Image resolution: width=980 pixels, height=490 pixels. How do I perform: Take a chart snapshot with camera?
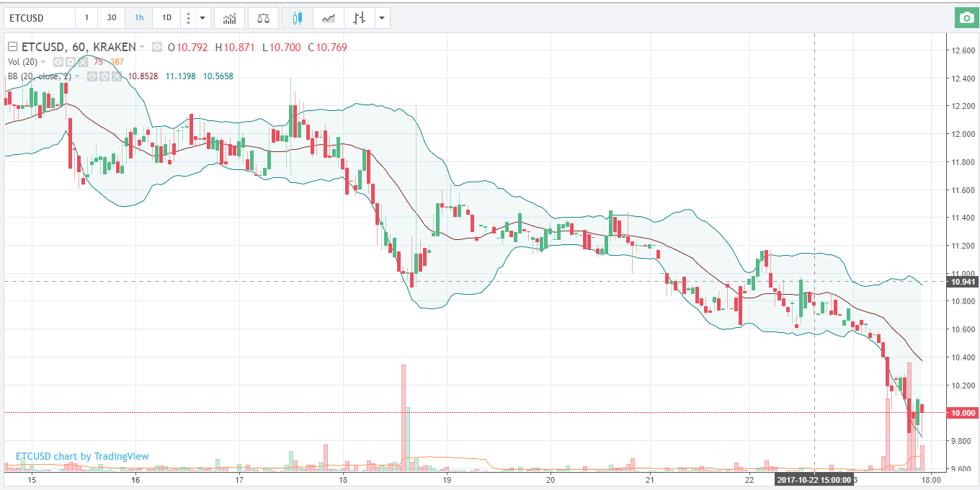tap(966, 18)
